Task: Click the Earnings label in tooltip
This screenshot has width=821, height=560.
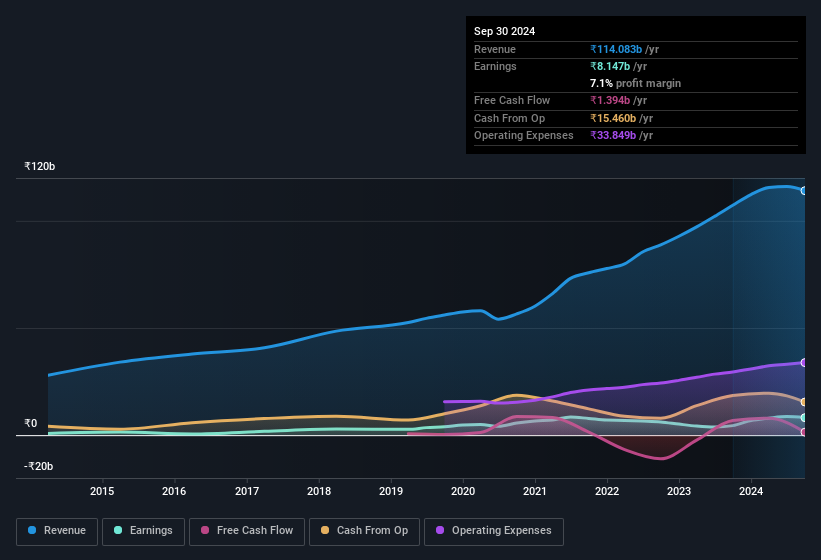Action: point(495,66)
